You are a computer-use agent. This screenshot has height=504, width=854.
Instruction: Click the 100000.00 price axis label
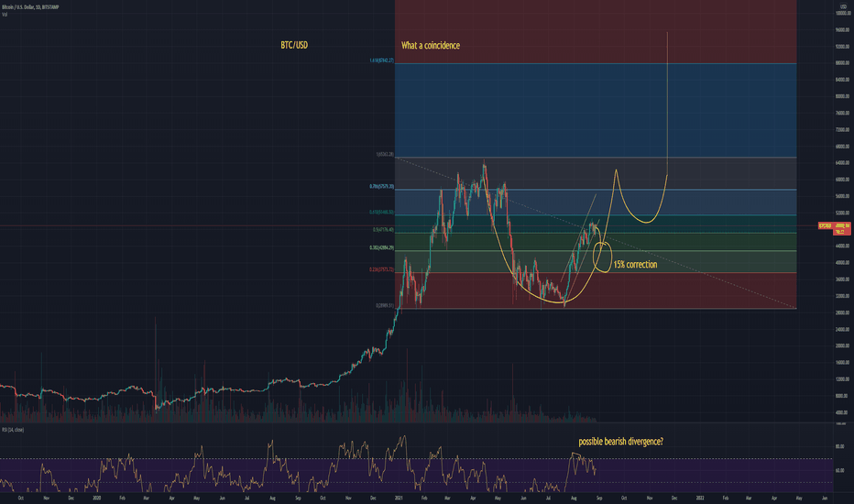pos(842,13)
